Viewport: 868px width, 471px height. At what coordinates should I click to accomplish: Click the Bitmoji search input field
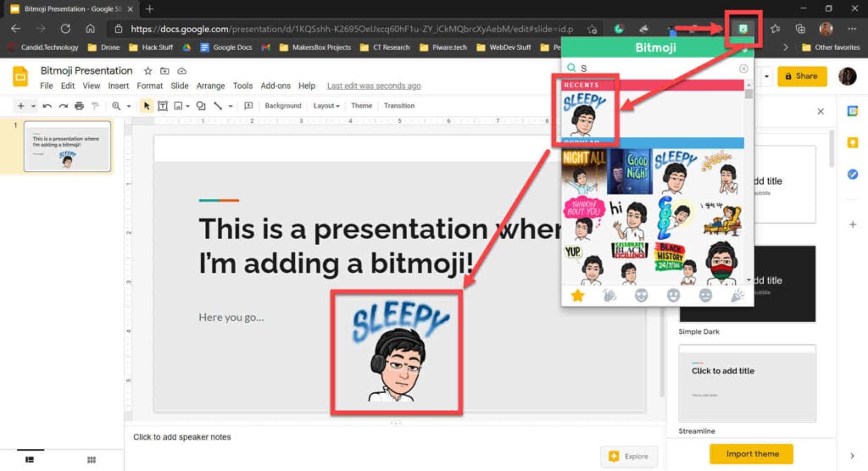point(657,69)
